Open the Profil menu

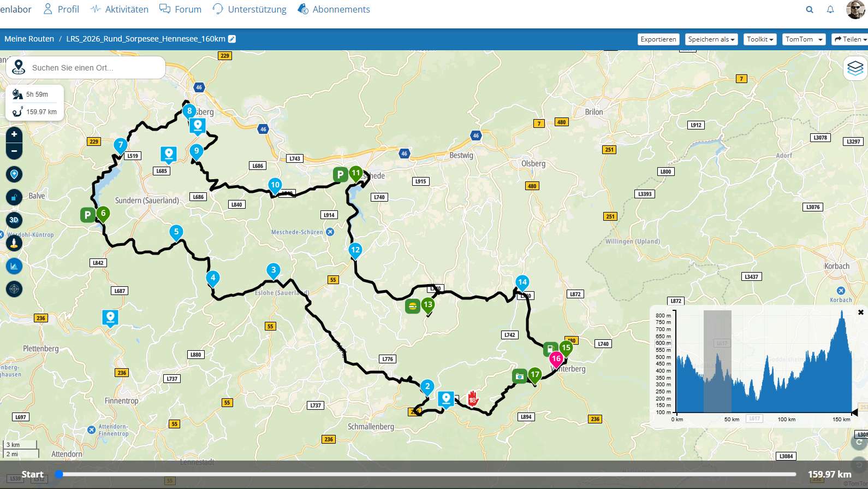61,9
